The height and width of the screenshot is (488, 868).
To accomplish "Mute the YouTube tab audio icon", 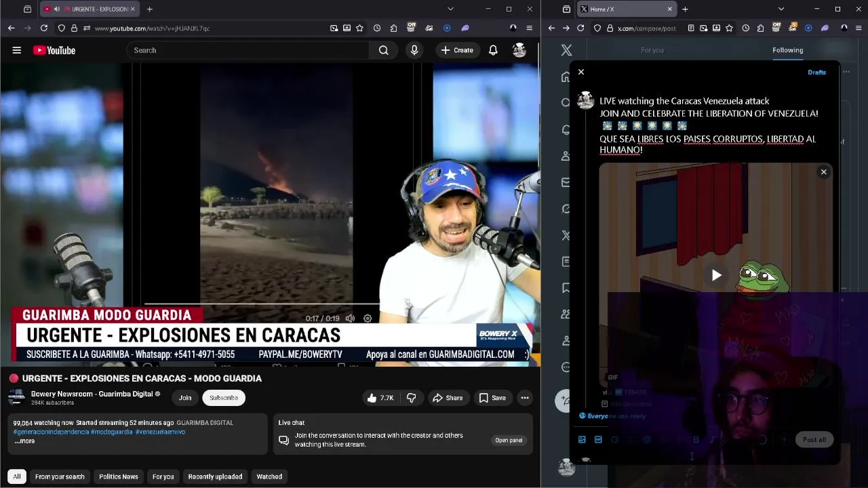I will click(56, 9).
